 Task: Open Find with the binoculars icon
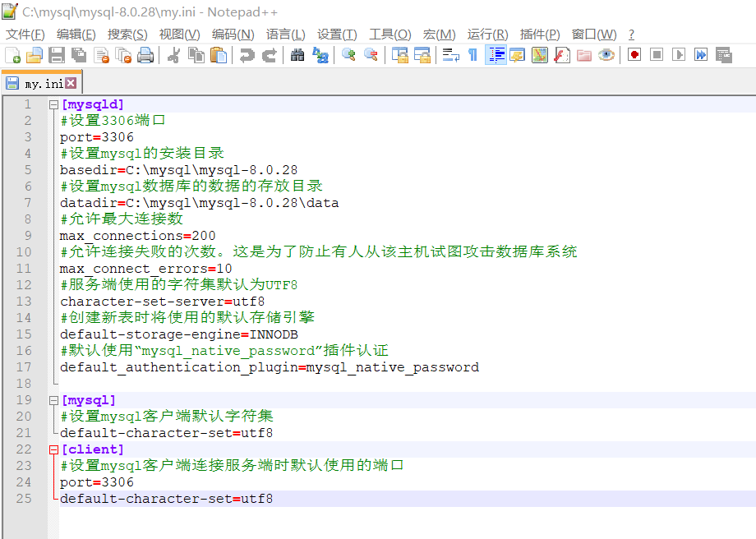(297, 55)
